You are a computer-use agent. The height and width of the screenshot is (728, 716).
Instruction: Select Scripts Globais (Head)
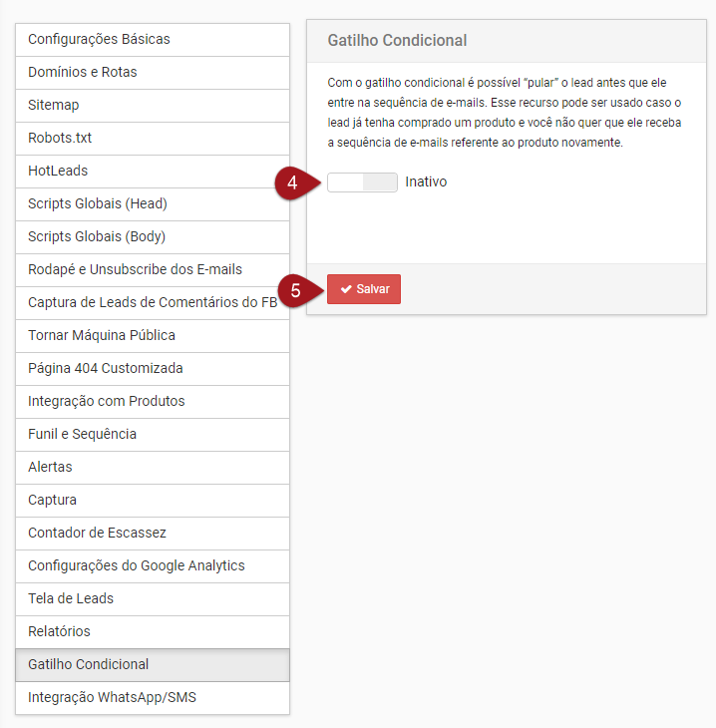click(98, 204)
